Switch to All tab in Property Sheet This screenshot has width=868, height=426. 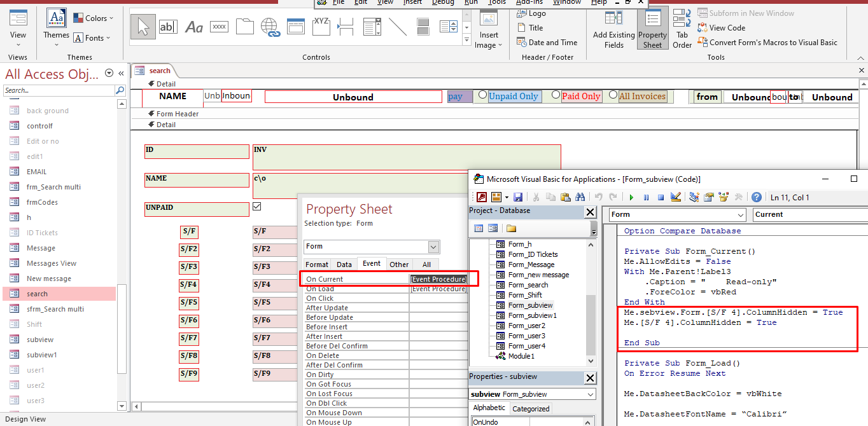(426, 265)
